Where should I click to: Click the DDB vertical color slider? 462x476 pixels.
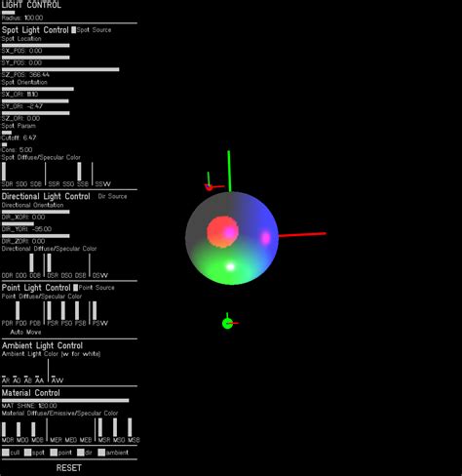point(31,262)
